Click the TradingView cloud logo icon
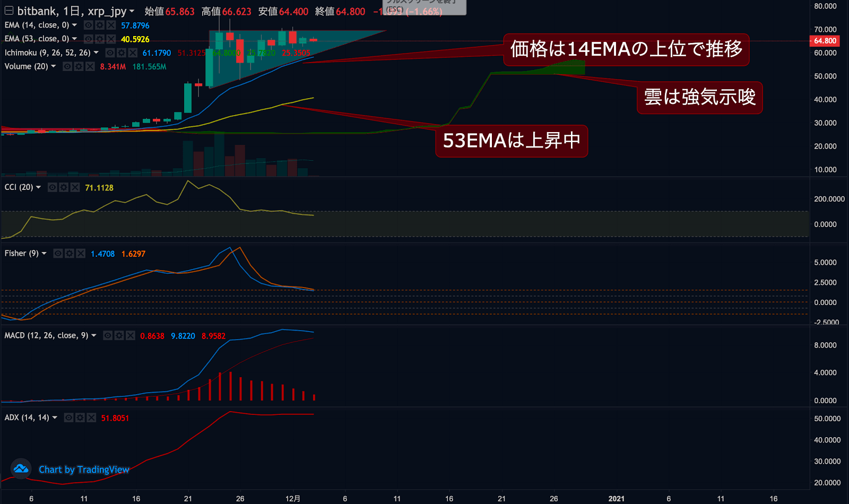Screen dimensions: 849x504 21,469
